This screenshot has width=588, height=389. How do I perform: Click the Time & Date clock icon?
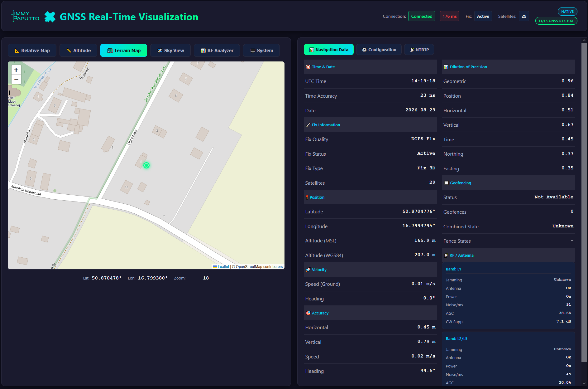pyautogui.click(x=308, y=67)
